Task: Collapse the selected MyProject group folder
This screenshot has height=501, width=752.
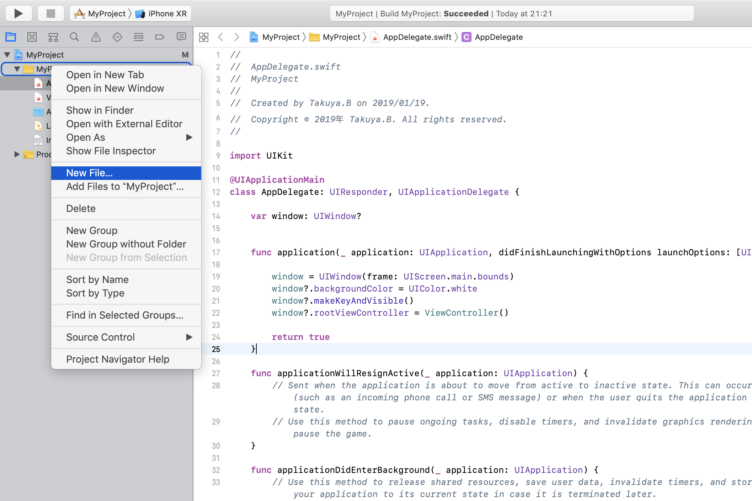Action: click(17, 69)
